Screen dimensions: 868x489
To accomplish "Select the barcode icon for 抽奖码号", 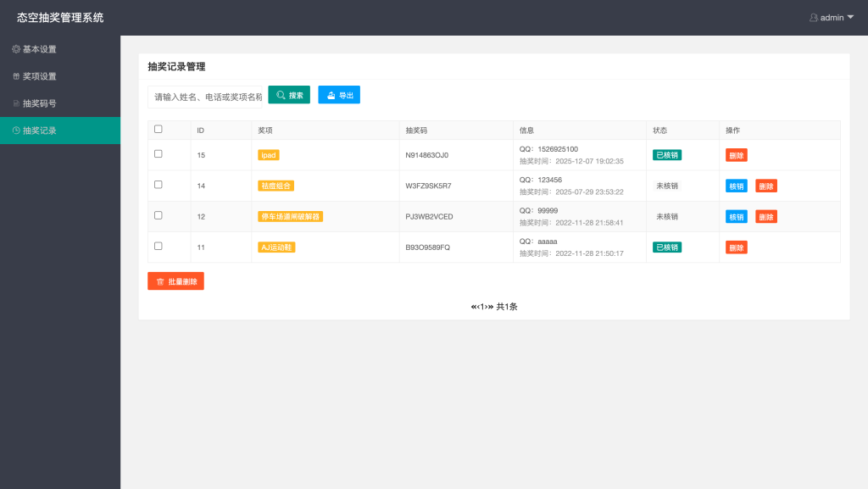I will click(x=15, y=103).
